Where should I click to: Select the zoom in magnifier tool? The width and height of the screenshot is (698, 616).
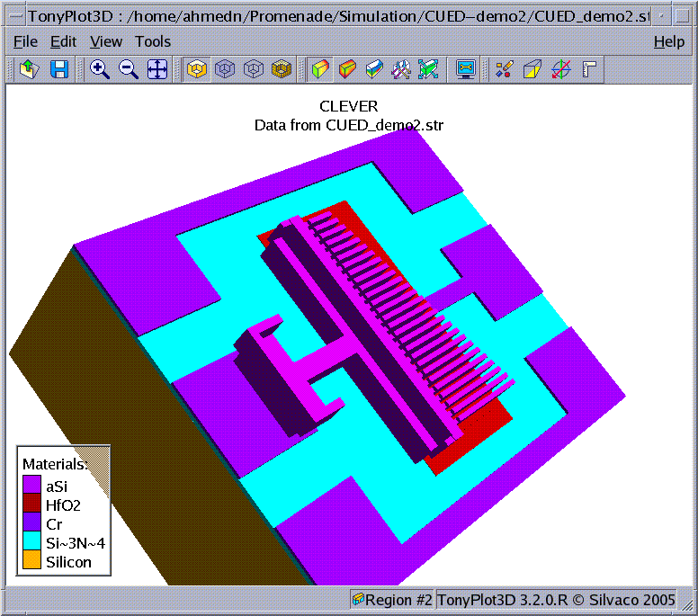coord(99,69)
